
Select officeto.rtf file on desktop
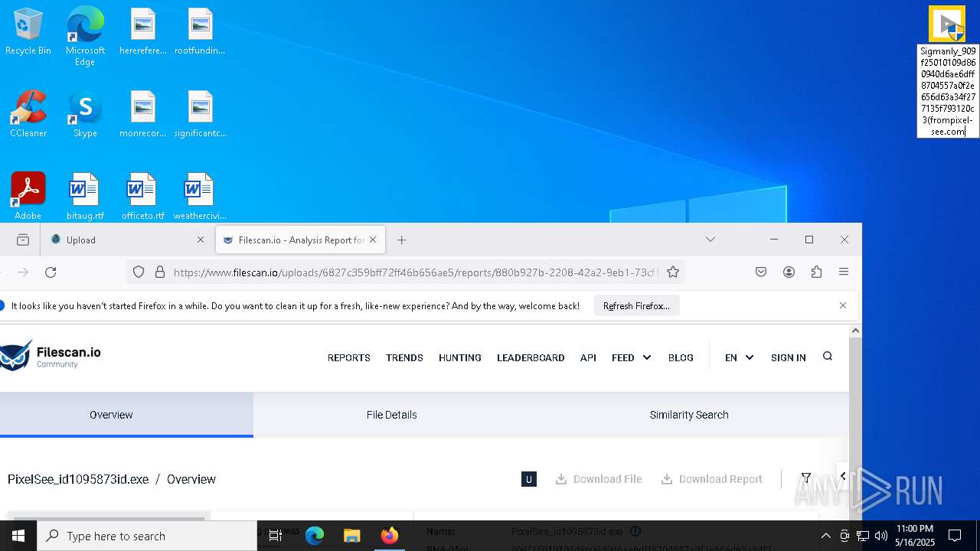click(142, 196)
